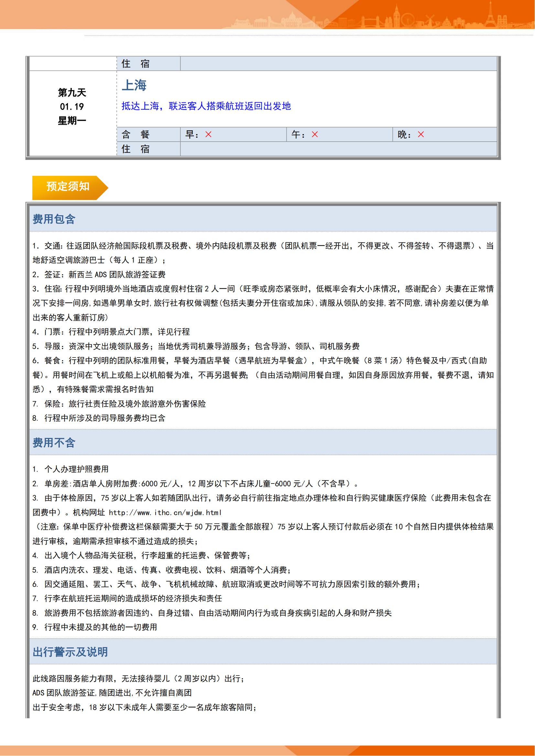
Task: Click the red X next to 午 (lunch)
Action: [x=315, y=134]
